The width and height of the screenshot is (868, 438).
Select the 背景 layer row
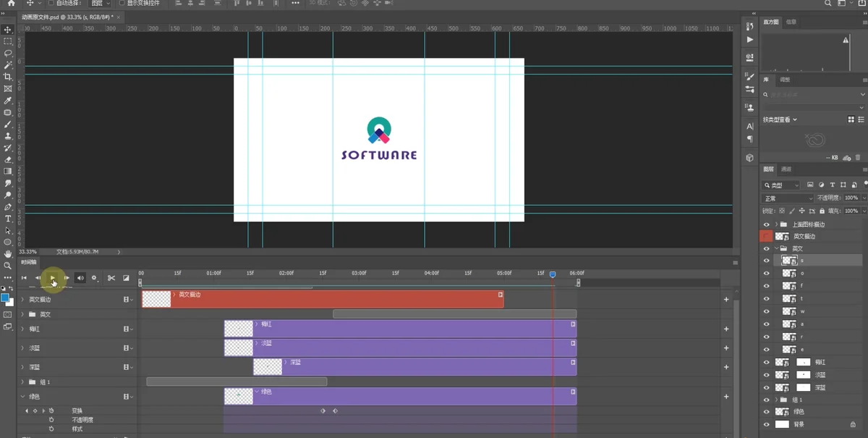click(x=812, y=424)
